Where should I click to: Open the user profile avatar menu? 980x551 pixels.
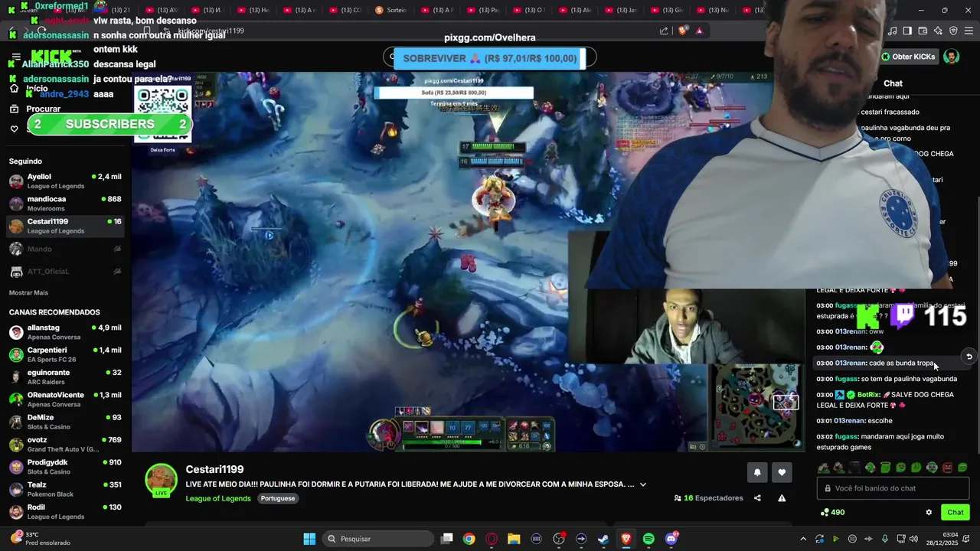click(x=951, y=57)
